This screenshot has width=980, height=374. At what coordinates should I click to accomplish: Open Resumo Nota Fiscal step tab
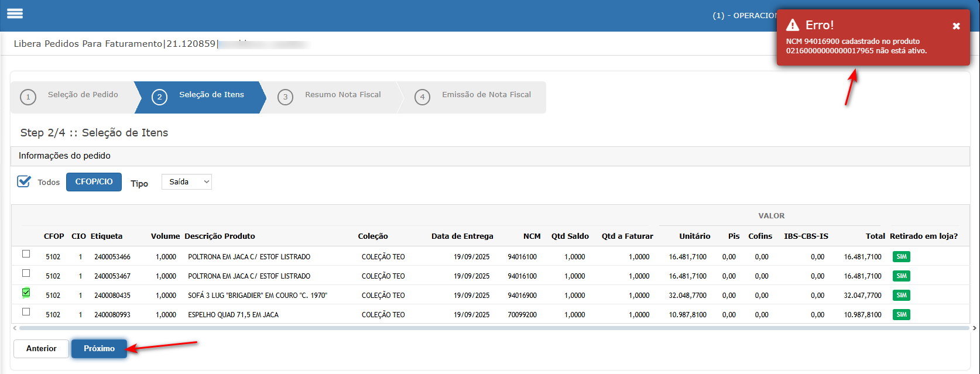click(342, 95)
